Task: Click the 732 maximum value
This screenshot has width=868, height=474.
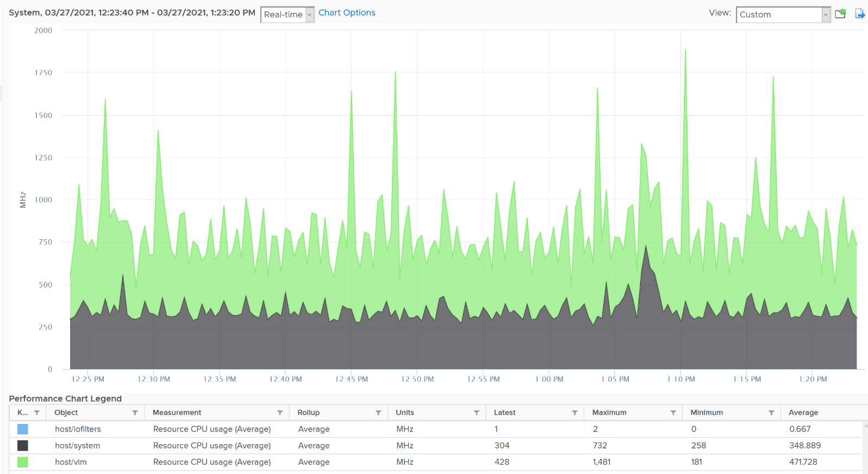Action: tap(600, 446)
